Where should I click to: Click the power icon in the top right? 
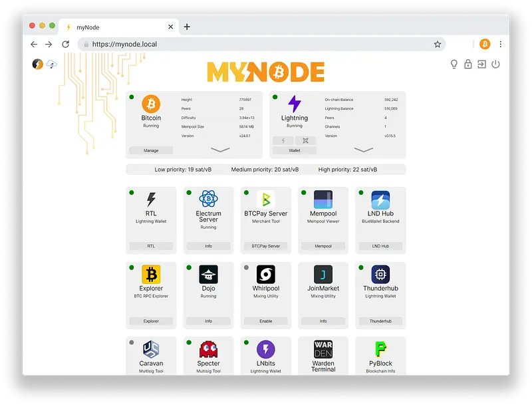tap(496, 65)
